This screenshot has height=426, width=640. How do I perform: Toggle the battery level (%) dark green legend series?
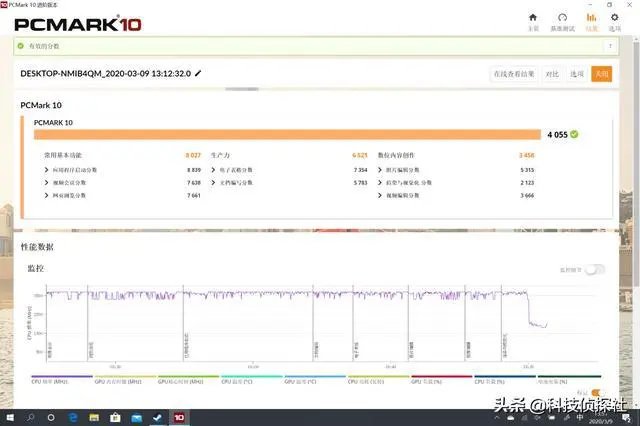point(569,380)
